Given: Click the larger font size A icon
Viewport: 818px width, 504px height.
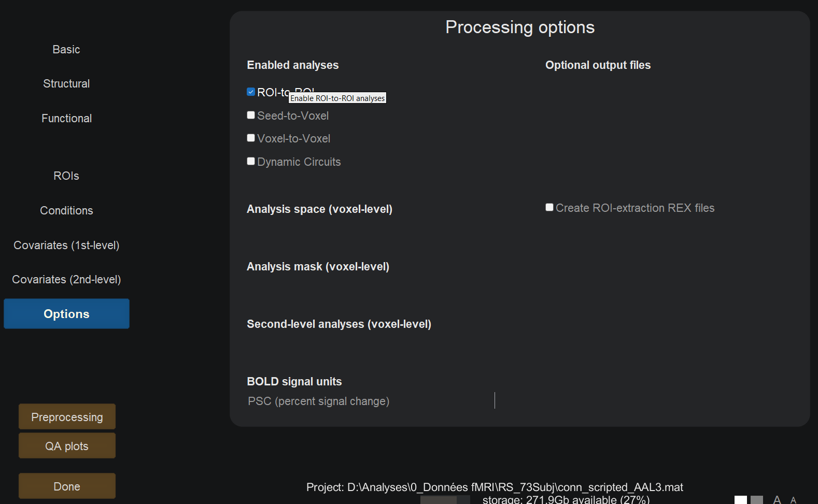Looking at the screenshot, I should [777, 500].
